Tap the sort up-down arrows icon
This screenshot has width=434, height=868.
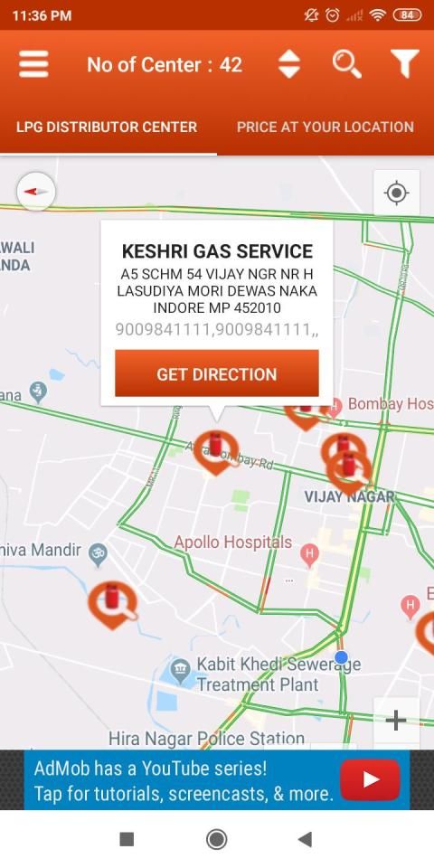289,65
